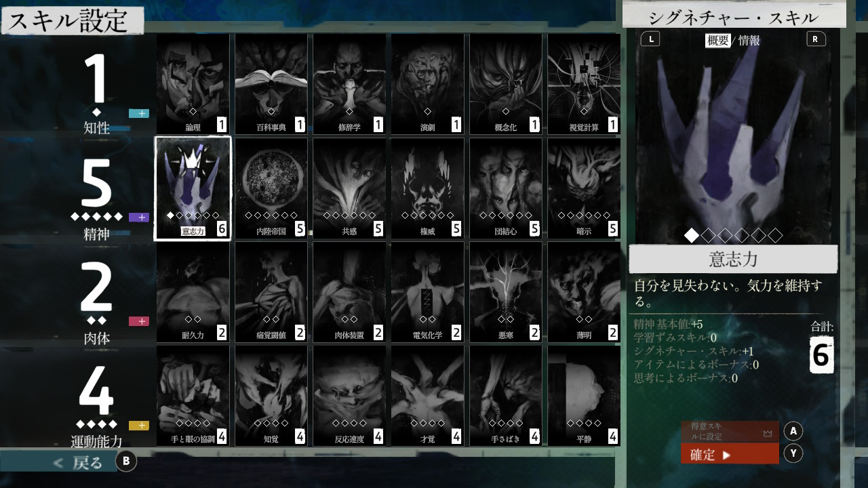Viewport: 868px width, 488px height.
Task: Click the L shoulder button icon
Action: pyautogui.click(x=650, y=39)
